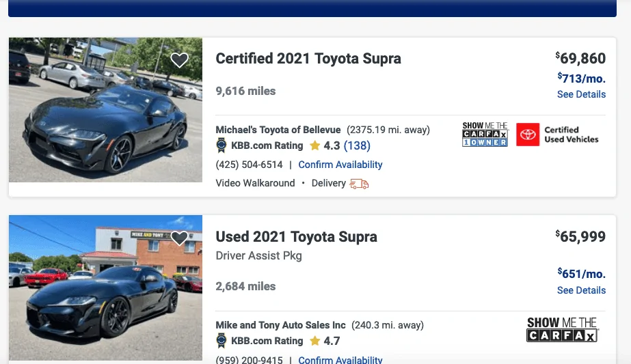Click the KBB rating badge for Mike and Tony
This screenshot has width=631, height=364.
(221, 341)
